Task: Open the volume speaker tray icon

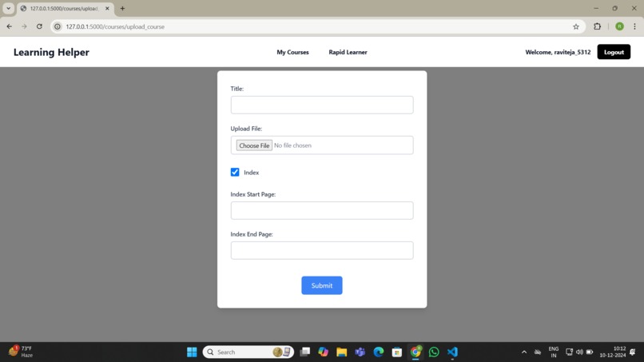Action: [579, 352]
